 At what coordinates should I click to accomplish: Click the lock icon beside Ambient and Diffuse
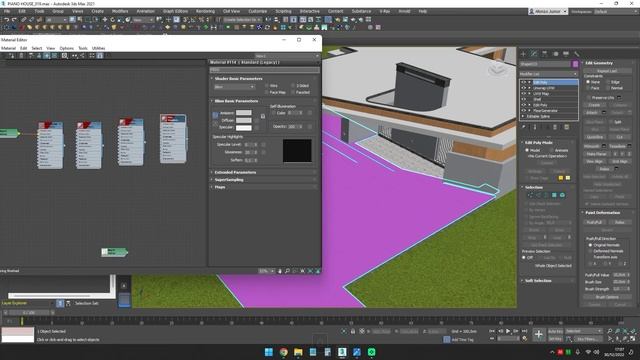pos(262,116)
